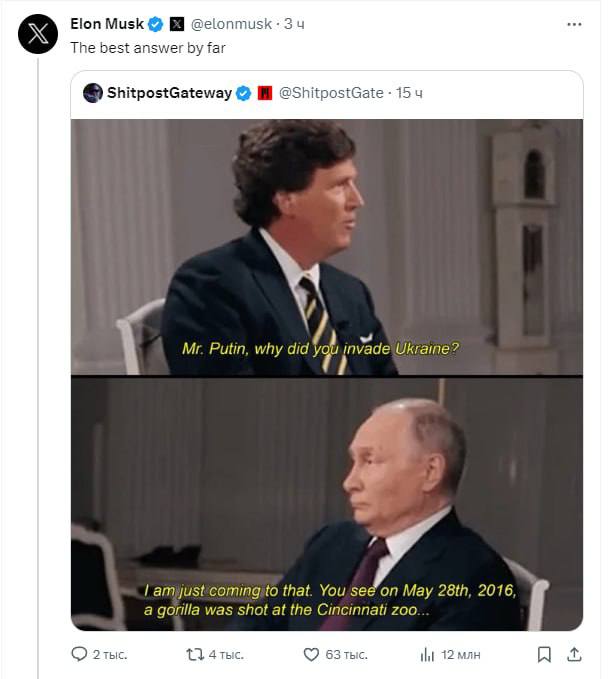Screen dimensions: 609x679
Task: Click the X affiliation badge next to name
Action: pos(176,24)
